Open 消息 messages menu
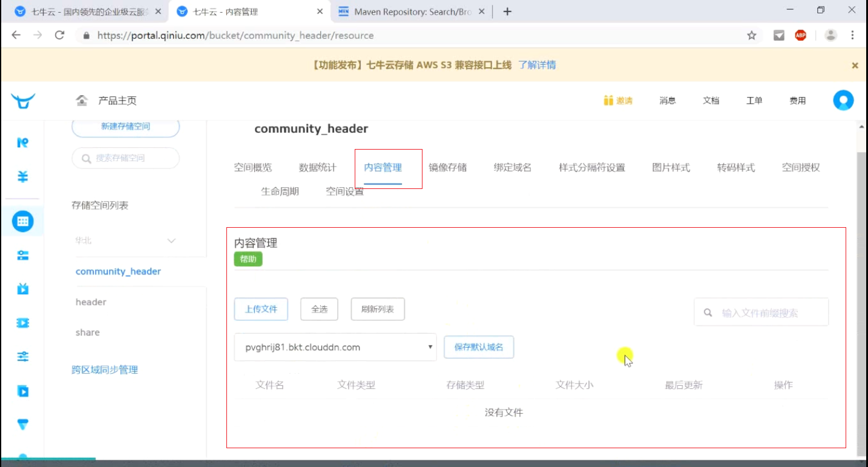The height and width of the screenshot is (467, 868). [668, 101]
